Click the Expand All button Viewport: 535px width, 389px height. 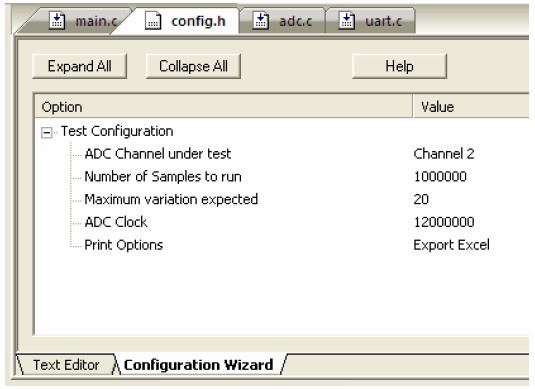[x=79, y=66]
